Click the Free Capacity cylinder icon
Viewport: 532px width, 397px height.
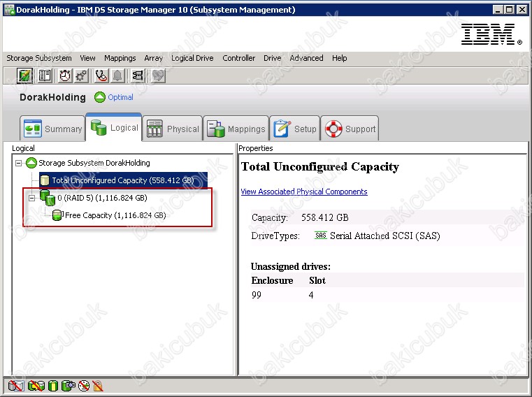pyautogui.click(x=57, y=215)
